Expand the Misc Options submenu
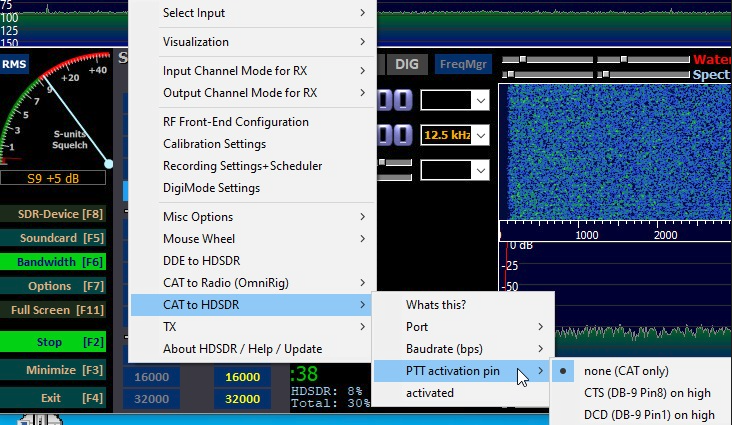The width and height of the screenshot is (732, 425). tap(252, 217)
